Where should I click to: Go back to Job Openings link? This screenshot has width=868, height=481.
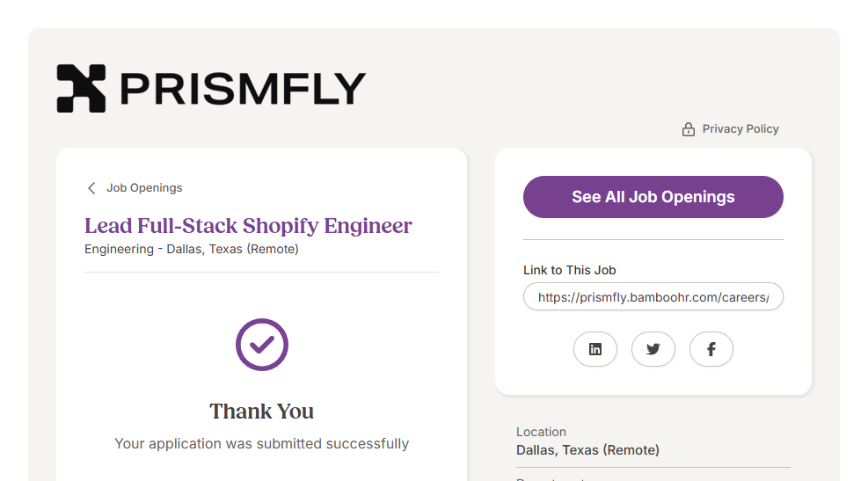[x=144, y=188]
